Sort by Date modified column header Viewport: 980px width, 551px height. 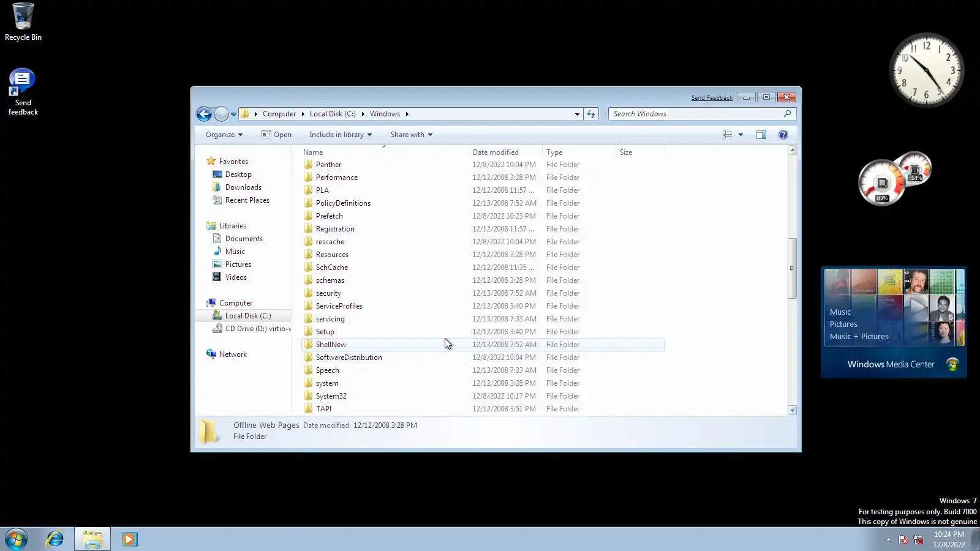pyautogui.click(x=505, y=152)
